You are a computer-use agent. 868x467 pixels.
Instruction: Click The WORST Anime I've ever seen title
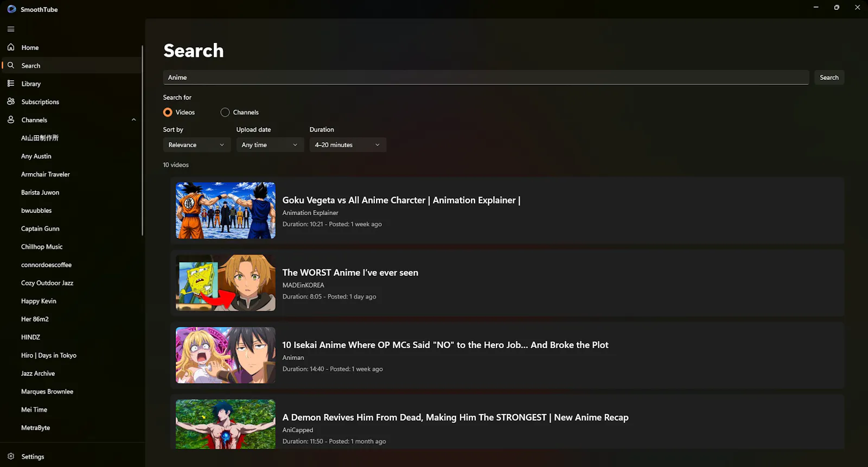(350, 273)
